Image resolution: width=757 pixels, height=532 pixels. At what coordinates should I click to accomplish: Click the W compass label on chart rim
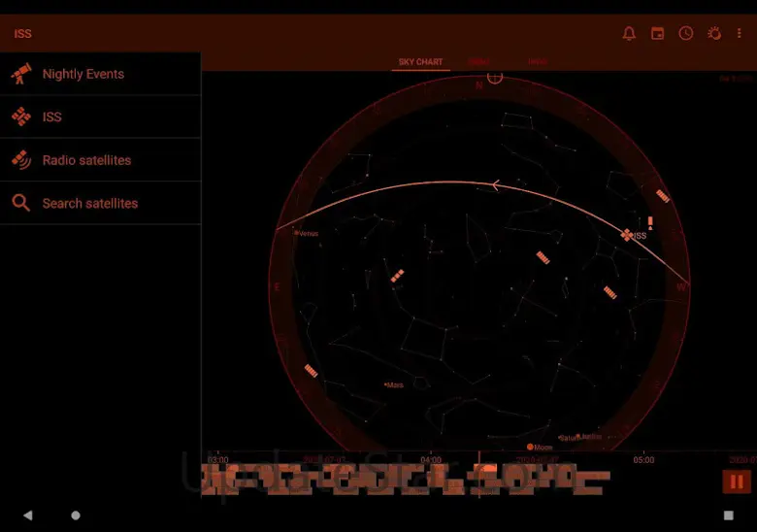[681, 287]
